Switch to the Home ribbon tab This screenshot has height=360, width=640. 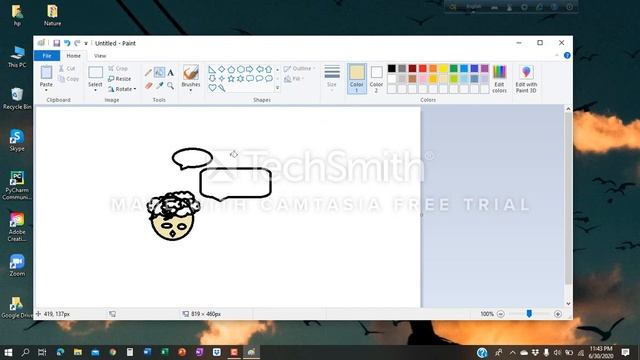[x=73, y=56]
